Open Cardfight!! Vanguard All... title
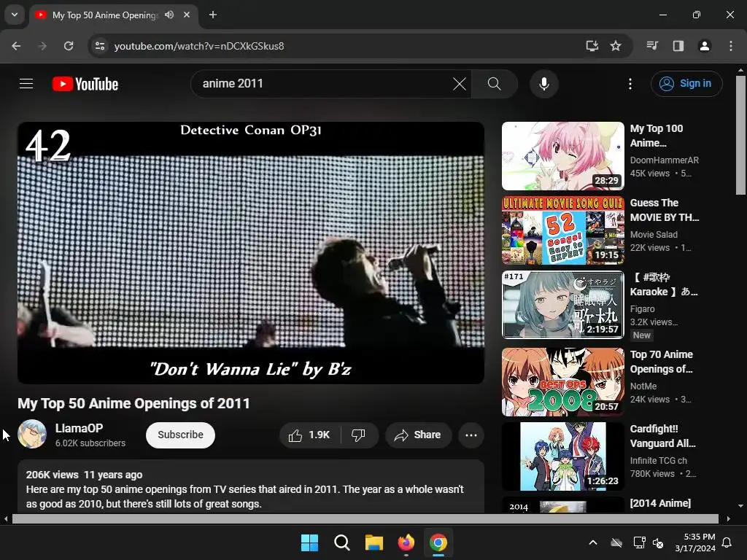The image size is (747, 560). pyautogui.click(x=662, y=436)
